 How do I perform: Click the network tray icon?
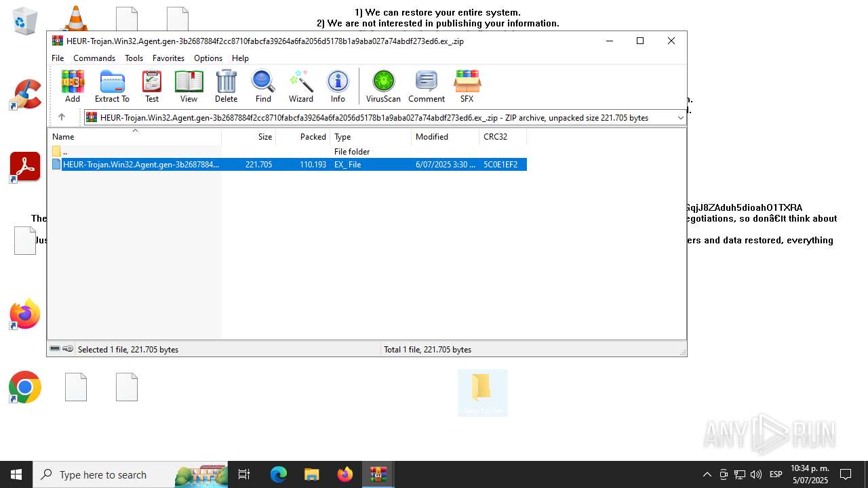740,474
